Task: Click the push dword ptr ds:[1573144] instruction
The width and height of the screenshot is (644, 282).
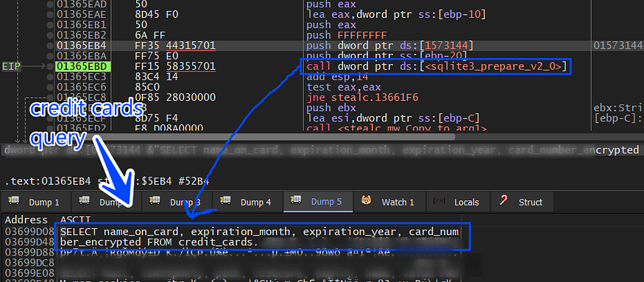Action: pyautogui.click(x=390, y=45)
